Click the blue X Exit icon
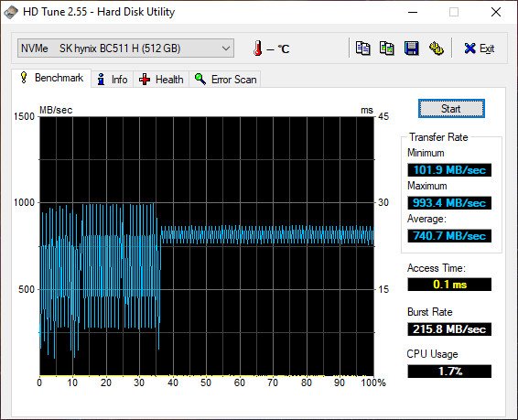This screenshot has width=518, height=420. [469, 48]
